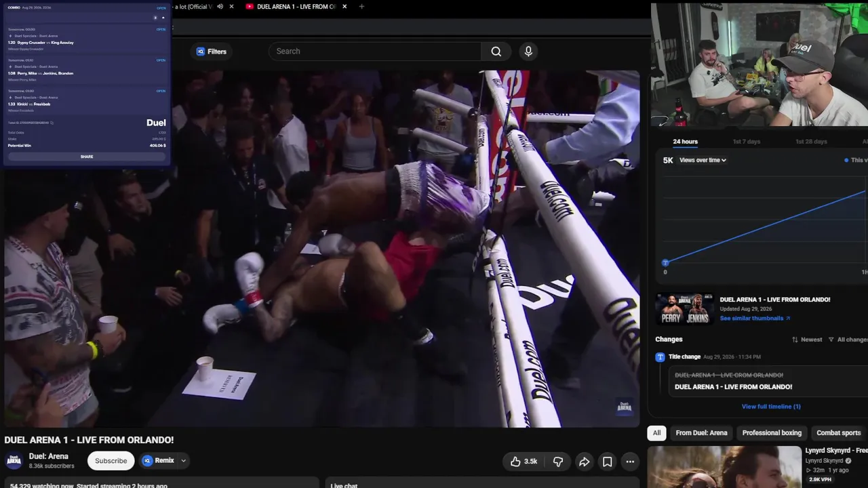
Task: Switch to 1st 28 days tab
Action: [811, 142]
